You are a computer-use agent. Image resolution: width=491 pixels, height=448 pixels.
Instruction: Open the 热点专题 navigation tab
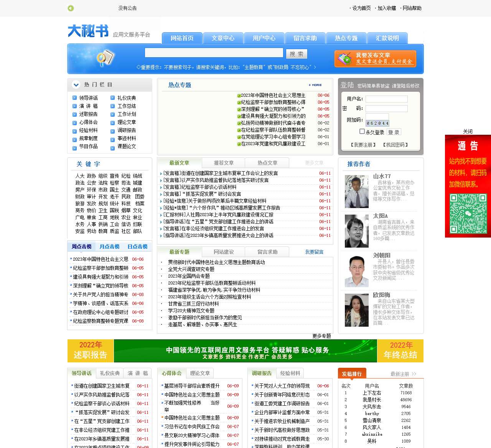coord(346,38)
